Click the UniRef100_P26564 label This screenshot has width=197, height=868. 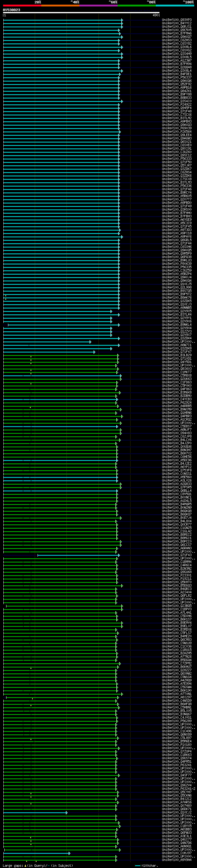[x=177, y=132]
